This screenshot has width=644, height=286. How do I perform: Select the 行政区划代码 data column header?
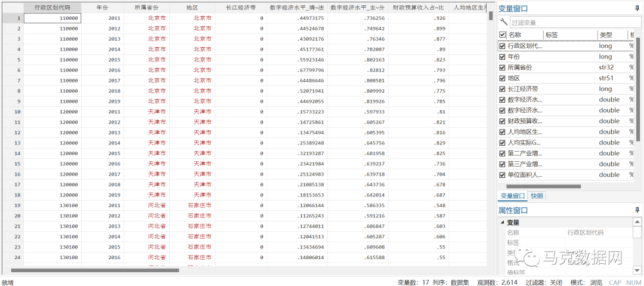pos(52,7)
